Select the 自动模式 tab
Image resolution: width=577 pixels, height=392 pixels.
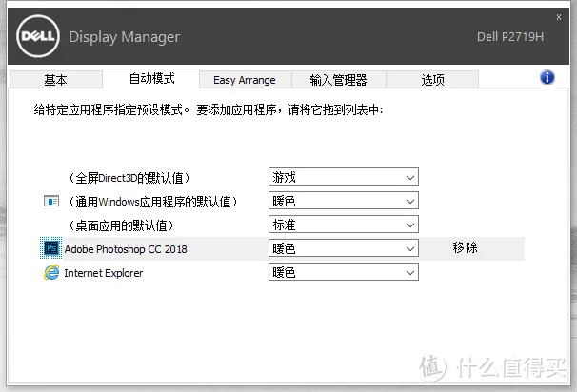(151, 78)
